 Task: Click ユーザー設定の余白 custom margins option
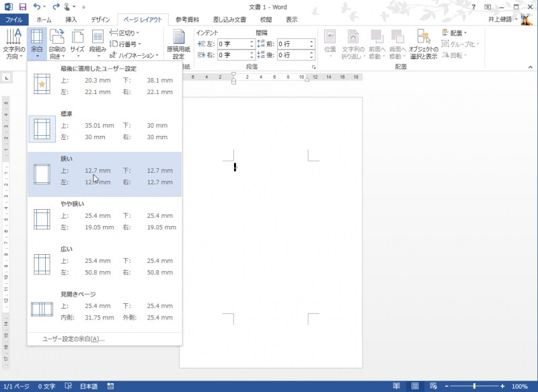point(73,339)
